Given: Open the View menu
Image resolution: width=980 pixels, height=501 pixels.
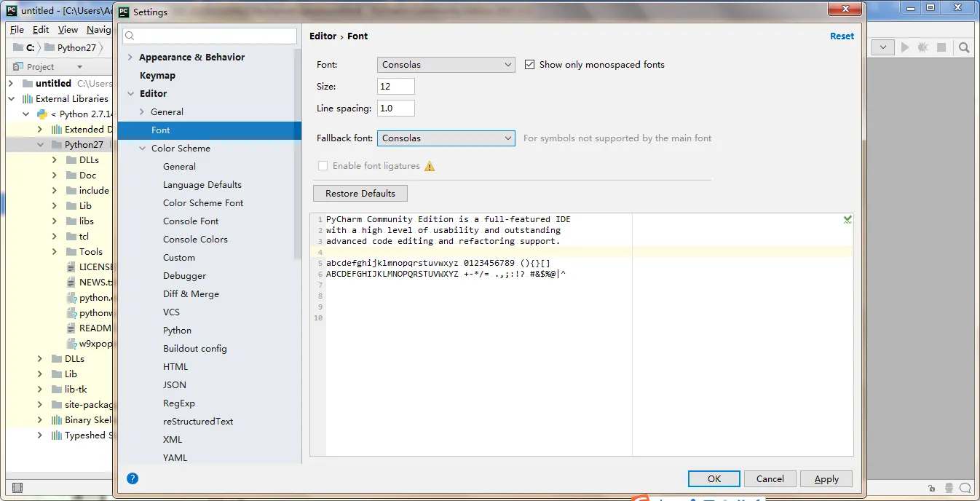Looking at the screenshot, I should [68, 29].
